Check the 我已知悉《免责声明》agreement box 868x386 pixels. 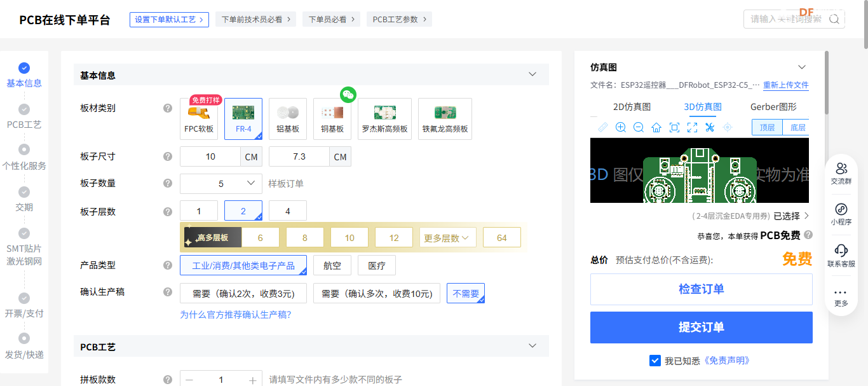coord(655,361)
